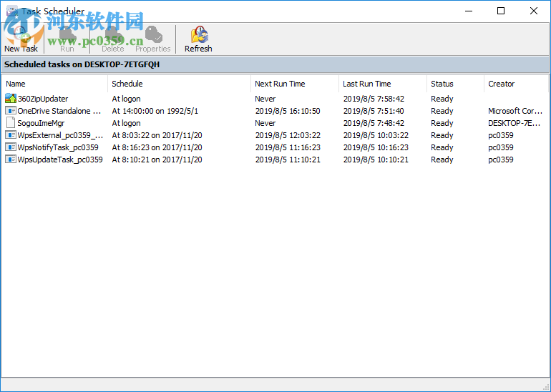Viewport: 551px width, 392px height.
Task: Select the WpsExternal_pc0359 task icon
Action: tap(11, 135)
